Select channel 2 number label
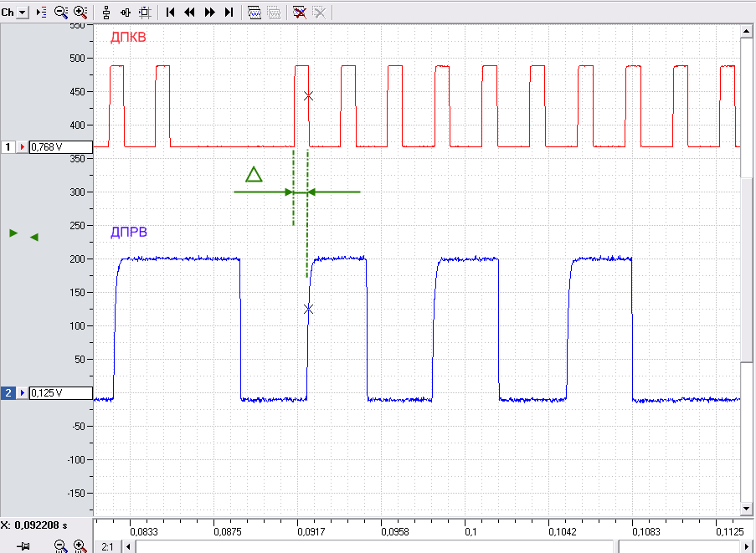The height and width of the screenshot is (553, 756). click(8, 393)
